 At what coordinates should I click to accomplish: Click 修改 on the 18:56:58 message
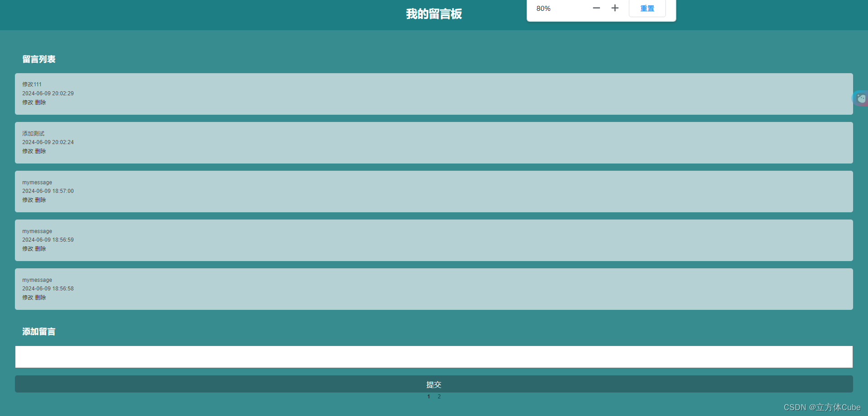(x=28, y=298)
